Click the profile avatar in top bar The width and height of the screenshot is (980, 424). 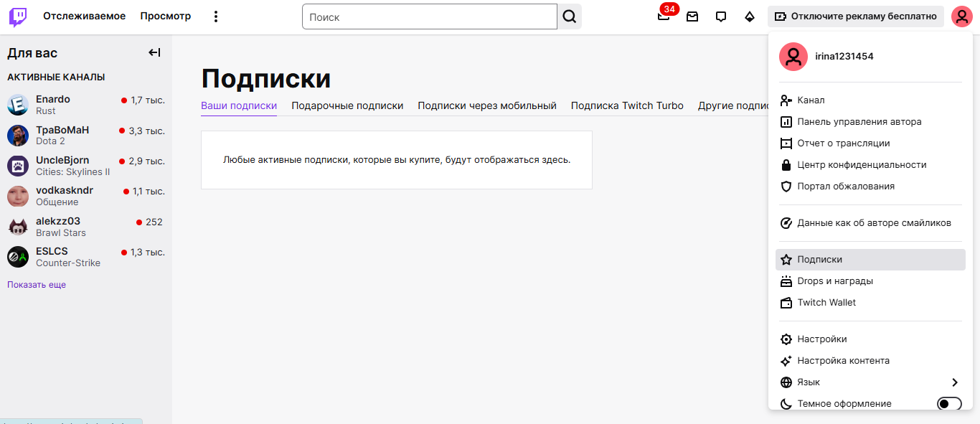[x=961, y=17]
